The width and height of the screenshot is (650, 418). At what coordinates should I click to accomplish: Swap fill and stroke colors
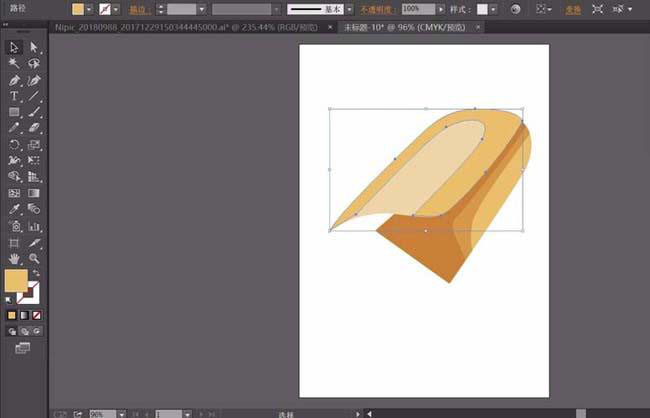click(36, 273)
